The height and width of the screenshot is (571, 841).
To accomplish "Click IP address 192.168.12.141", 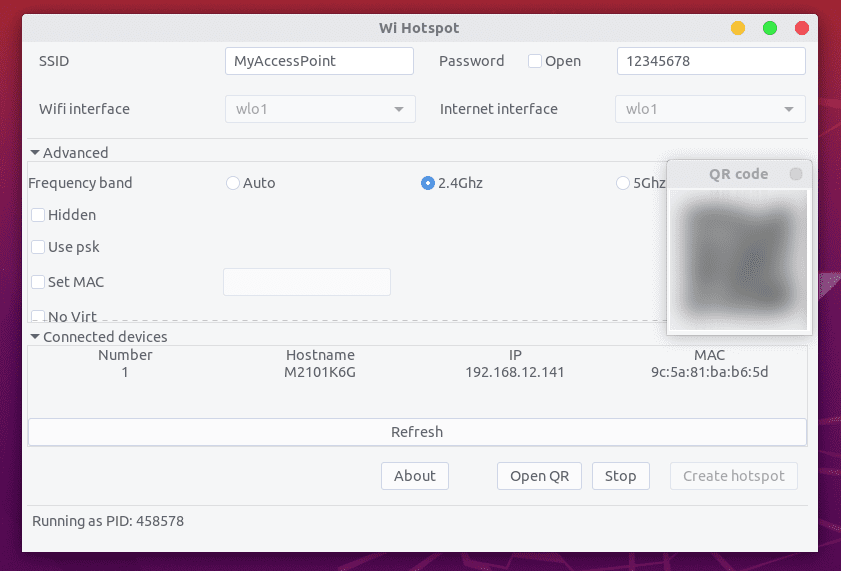I will (x=515, y=372).
